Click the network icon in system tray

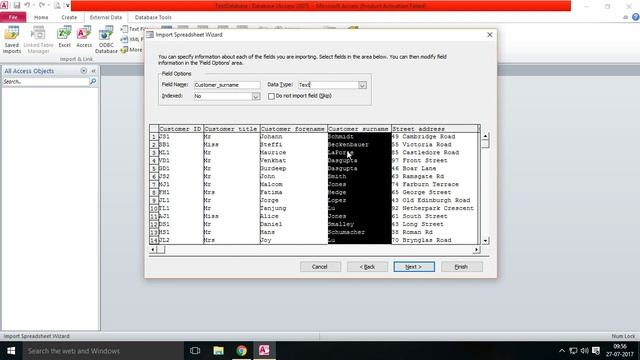[x=573, y=351]
